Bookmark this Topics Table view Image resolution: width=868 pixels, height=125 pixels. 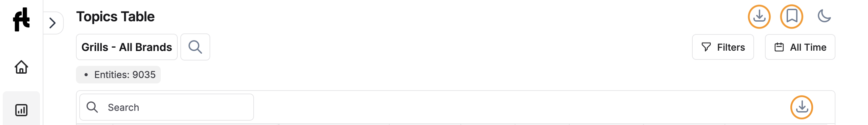(x=792, y=17)
